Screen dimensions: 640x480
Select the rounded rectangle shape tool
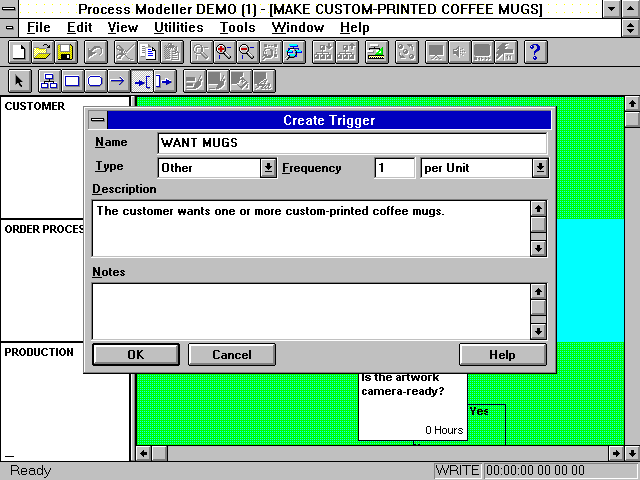point(95,81)
